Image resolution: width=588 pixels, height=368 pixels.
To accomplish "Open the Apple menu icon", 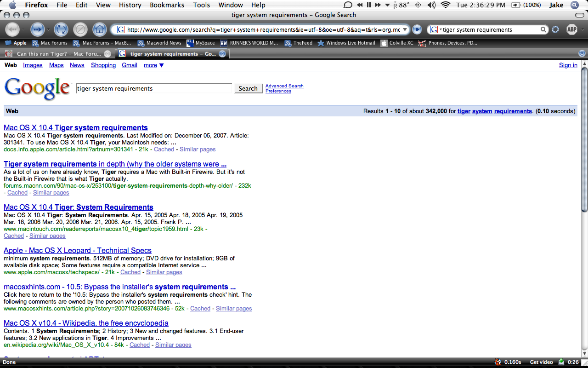I will [12, 5].
